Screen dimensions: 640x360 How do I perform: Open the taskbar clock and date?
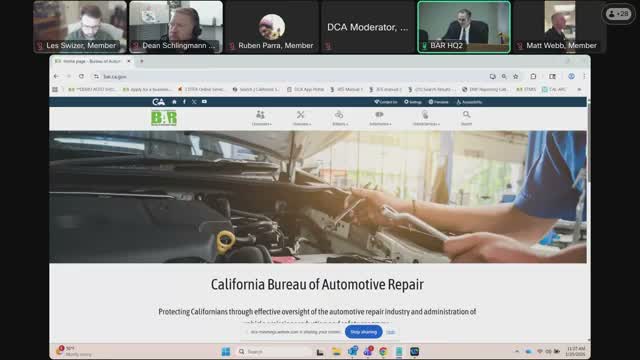point(576,351)
